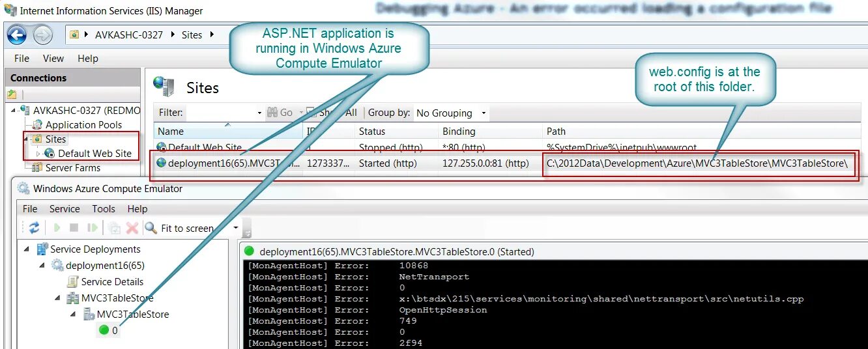The height and width of the screenshot is (349, 868).
Task: Open the Compute Emulator Service menu
Action: (x=65, y=208)
